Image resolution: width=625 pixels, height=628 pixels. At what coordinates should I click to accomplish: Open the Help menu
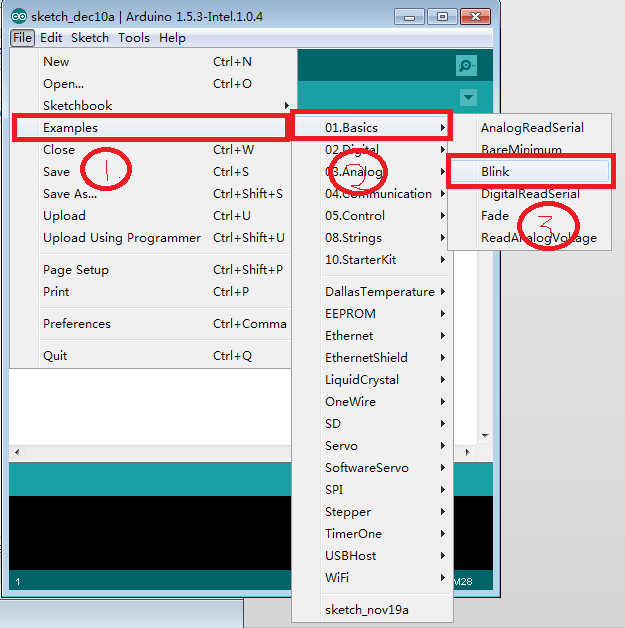click(x=172, y=38)
